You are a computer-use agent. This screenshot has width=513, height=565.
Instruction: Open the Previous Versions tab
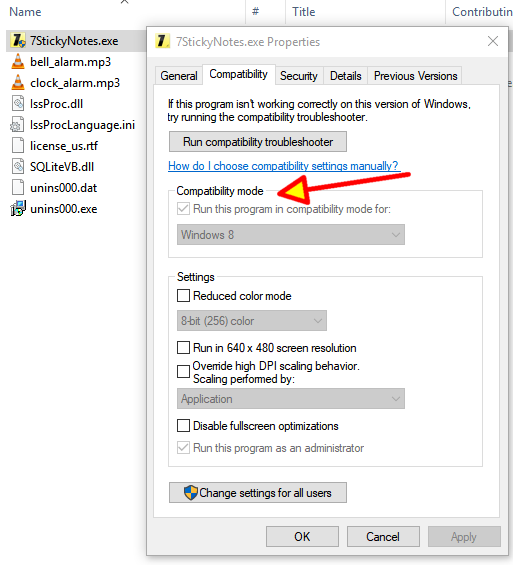click(415, 76)
